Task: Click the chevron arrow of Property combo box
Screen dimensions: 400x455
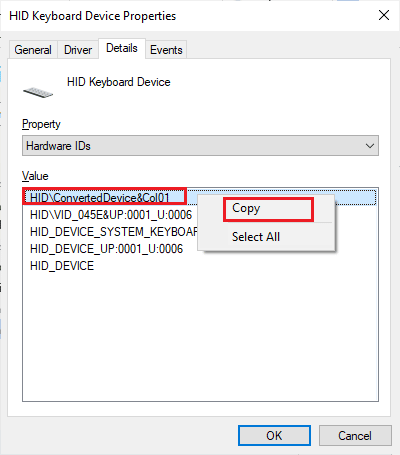Action: pos(369,146)
